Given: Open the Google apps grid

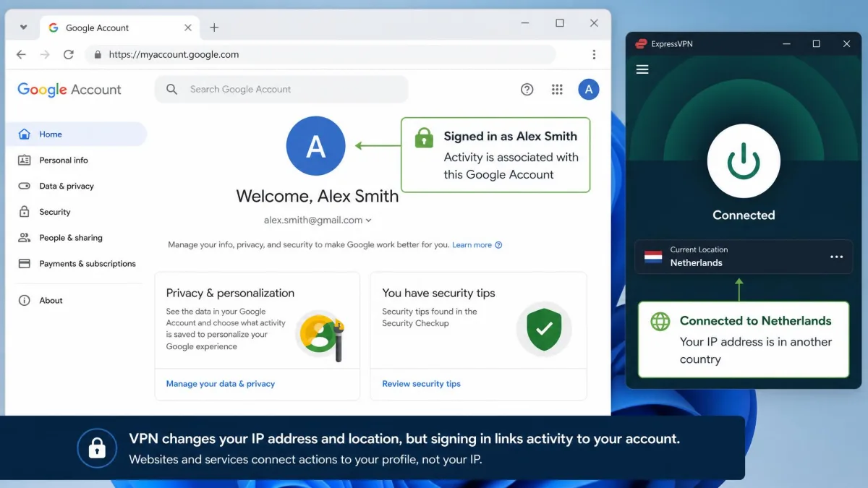Looking at the screenshot, I should (557, 90).
